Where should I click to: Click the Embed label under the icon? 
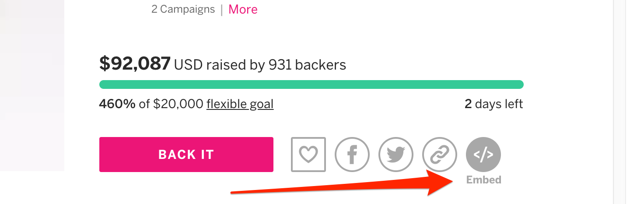coord(484,179)
